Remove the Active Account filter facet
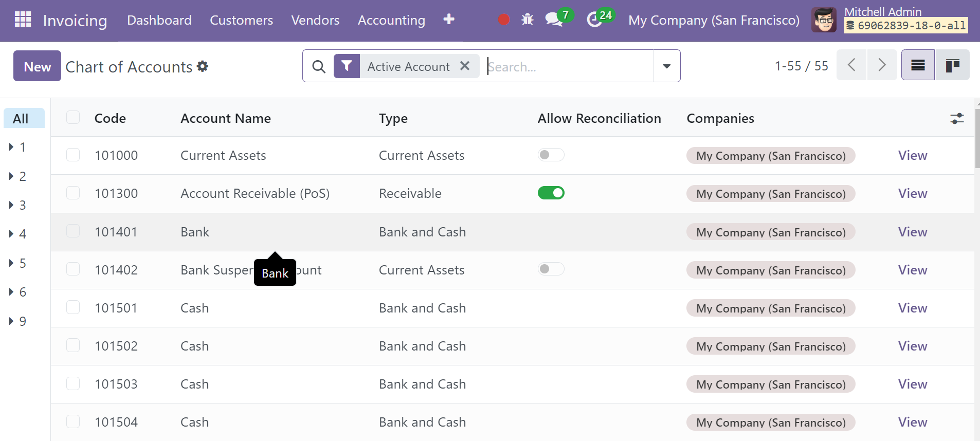Screen dimensions: 980x441 click(x=465, y=66)
